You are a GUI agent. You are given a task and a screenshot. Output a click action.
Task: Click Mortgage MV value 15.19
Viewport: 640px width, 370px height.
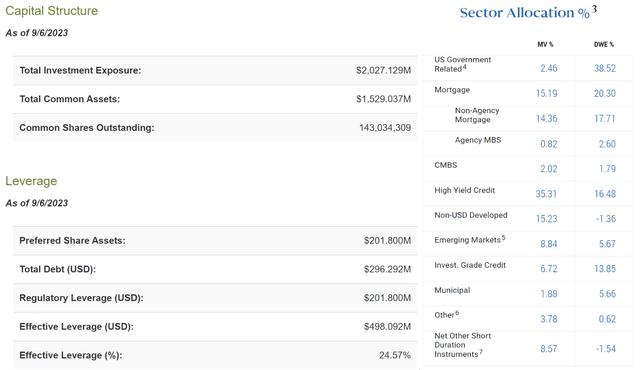tap(547, 93)
